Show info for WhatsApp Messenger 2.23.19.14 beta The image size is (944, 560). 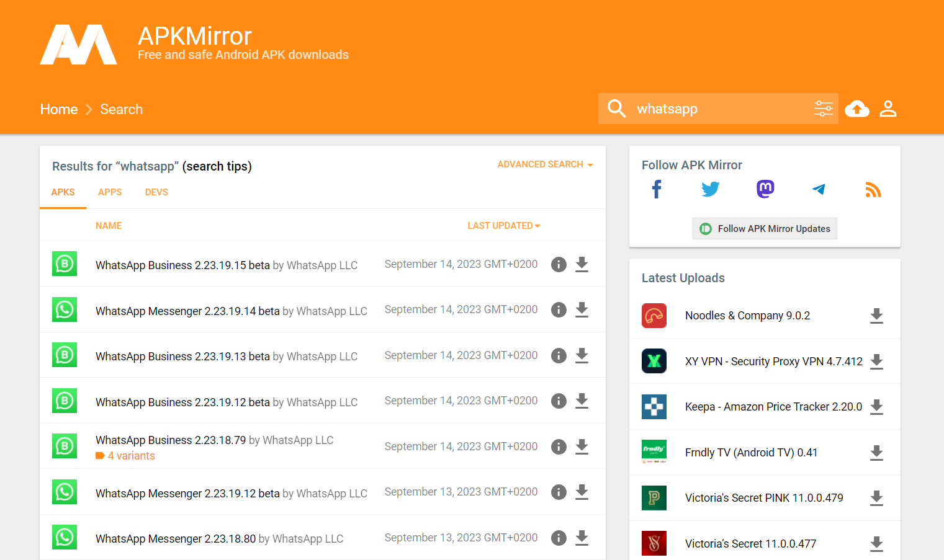pos(559,309)
